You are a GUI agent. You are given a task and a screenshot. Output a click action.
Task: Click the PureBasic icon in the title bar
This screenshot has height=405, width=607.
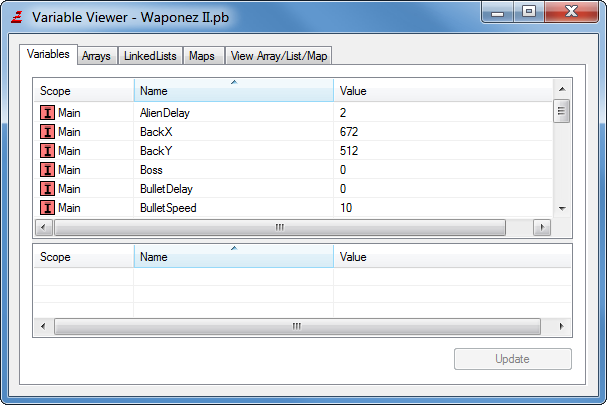[x=15, y=17]
